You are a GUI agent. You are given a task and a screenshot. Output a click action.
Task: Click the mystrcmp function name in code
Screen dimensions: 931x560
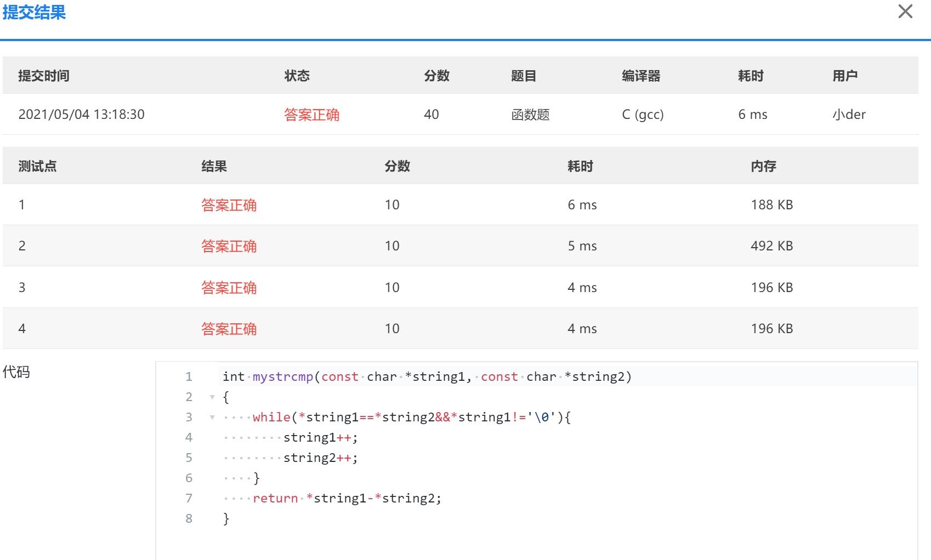click(x=282, y=377)
